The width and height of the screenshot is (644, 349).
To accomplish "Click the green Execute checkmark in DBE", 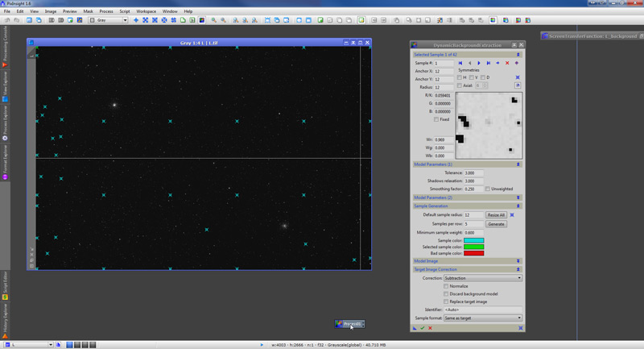I will pyautogui.click(x=422, y=328).
